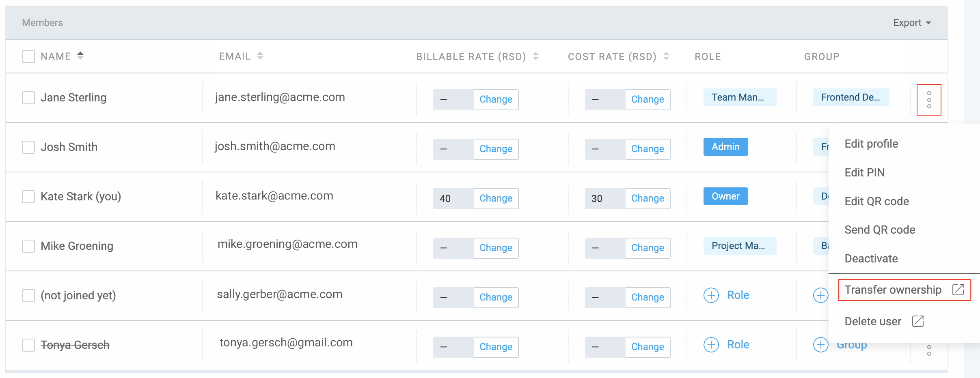Click plus icon to add Role for Tonya Gersch
The width and height of the screenshot is (980, 378).
[x=711, y=345]
